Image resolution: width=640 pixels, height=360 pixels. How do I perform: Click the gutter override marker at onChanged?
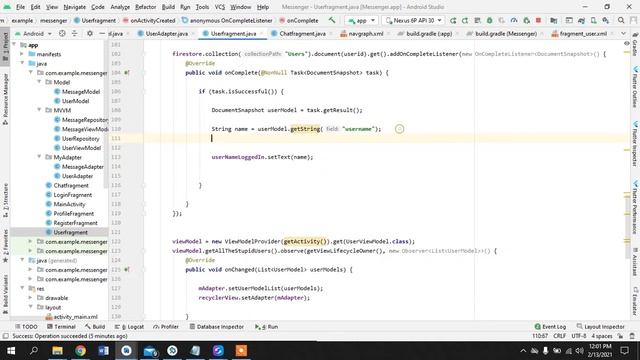(127, 269)
